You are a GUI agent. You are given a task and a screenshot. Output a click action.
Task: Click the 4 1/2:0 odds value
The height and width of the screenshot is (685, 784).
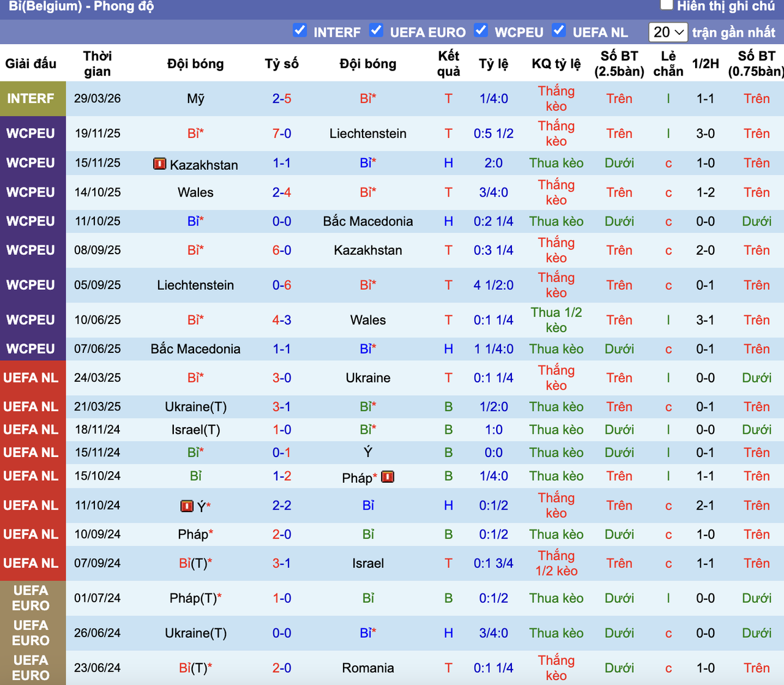point(494,285)
